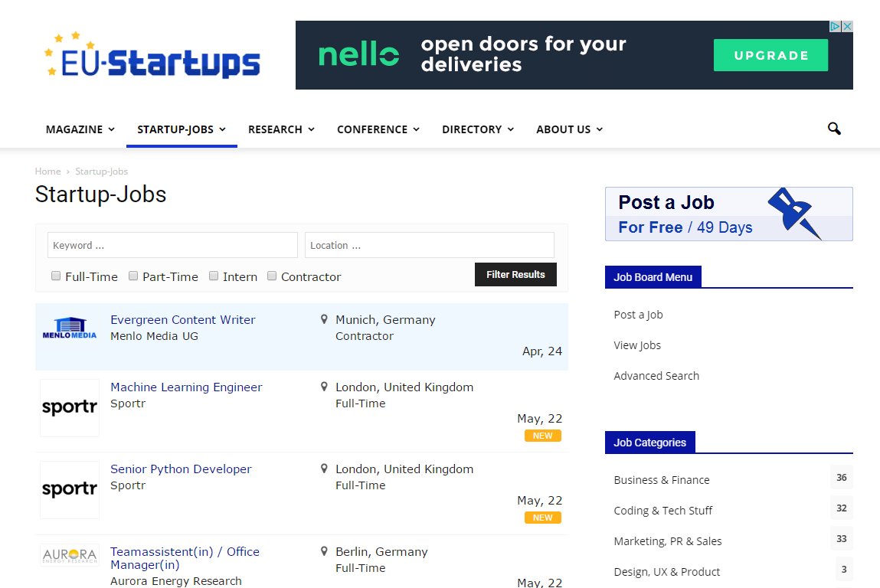Open Advanced Search link
The height and width of the screenshot is (588, 880).
[x=656, y=376]
